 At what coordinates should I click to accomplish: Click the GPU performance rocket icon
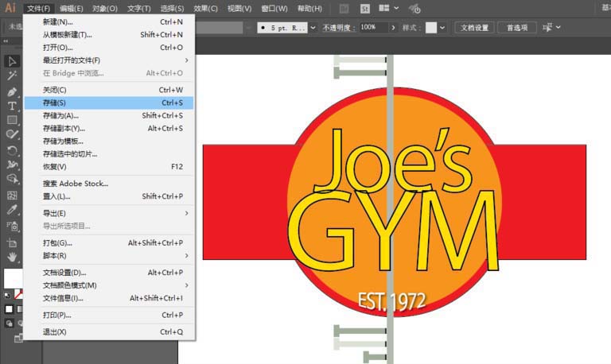click(x=414, y=9)
